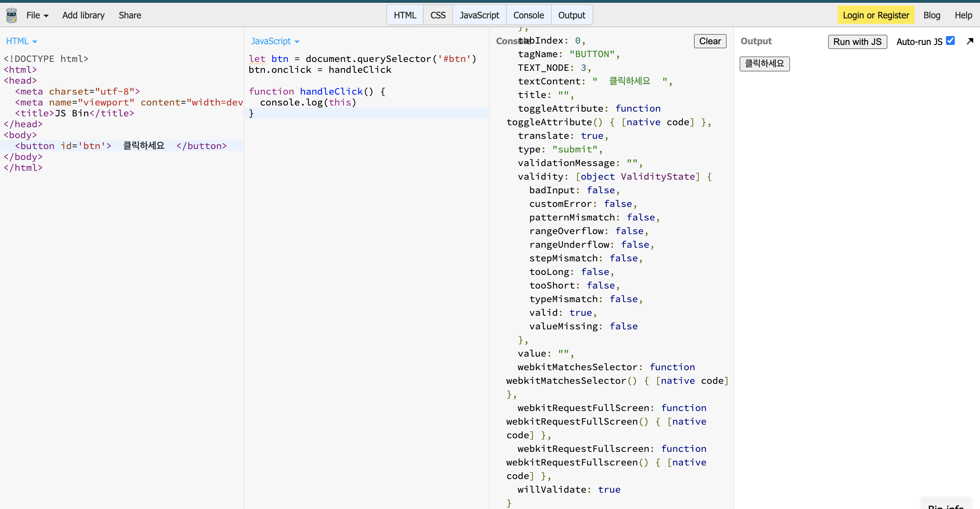Image resolution: width=980 pixels, height=509 pixels.
Task: Open the Blog link
Action: 931,15
